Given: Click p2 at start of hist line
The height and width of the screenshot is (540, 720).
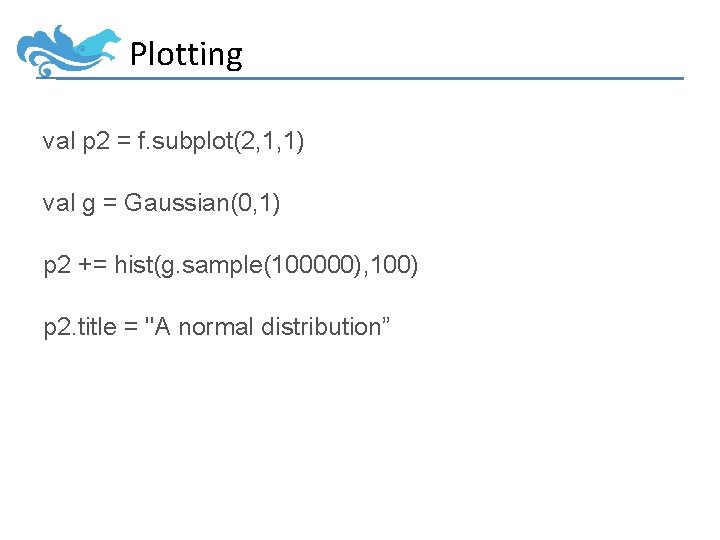Looking at the screenshot, I should [57, 266].
